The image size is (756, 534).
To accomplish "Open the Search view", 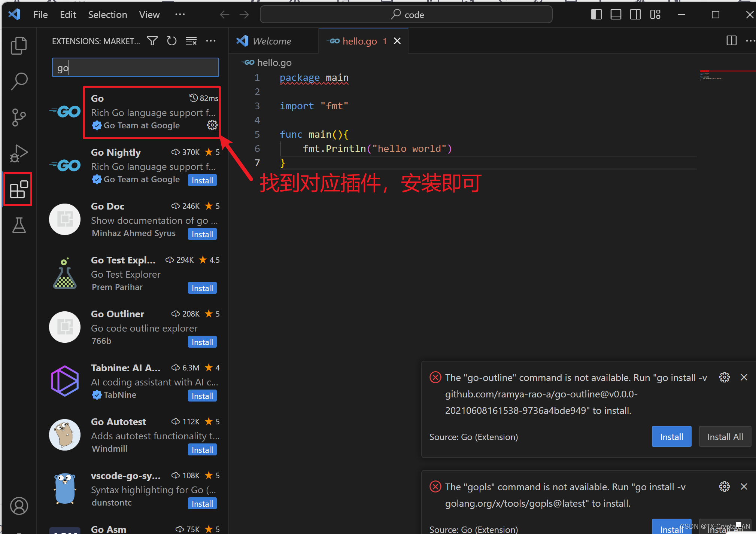I will [x=19, y=81].
